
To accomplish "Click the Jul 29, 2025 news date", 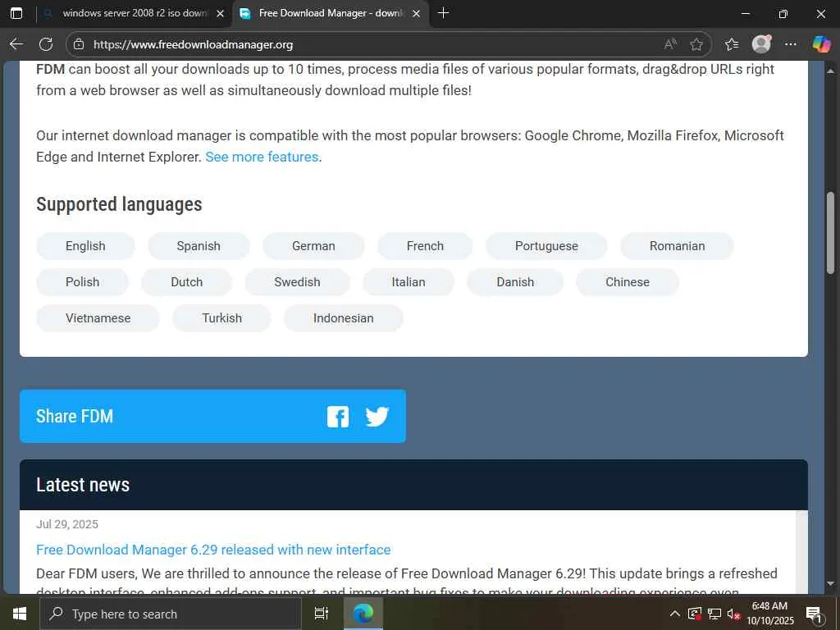I will tap(67, 524).
